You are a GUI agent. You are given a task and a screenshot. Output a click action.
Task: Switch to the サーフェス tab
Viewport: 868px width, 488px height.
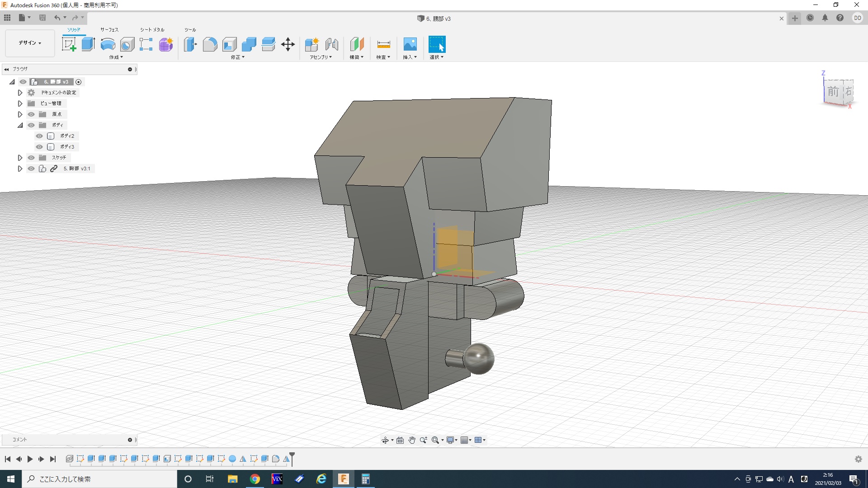[x=109, y=29]
